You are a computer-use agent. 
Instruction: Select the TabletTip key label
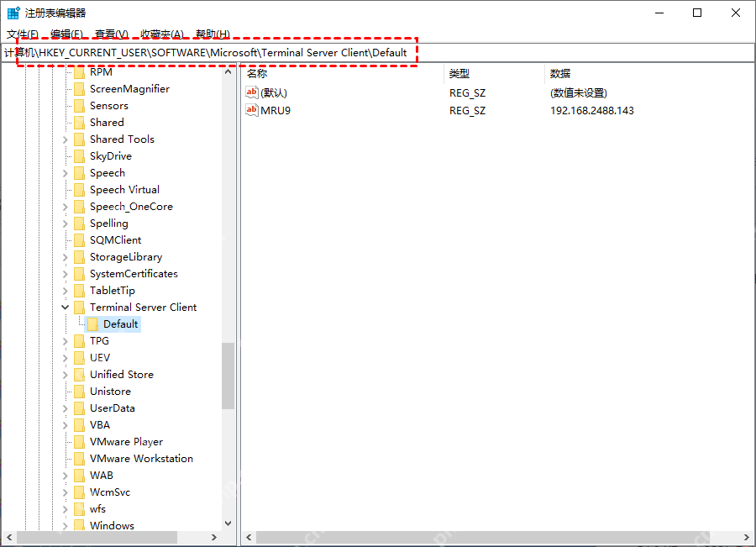click(x=113, y=291)
